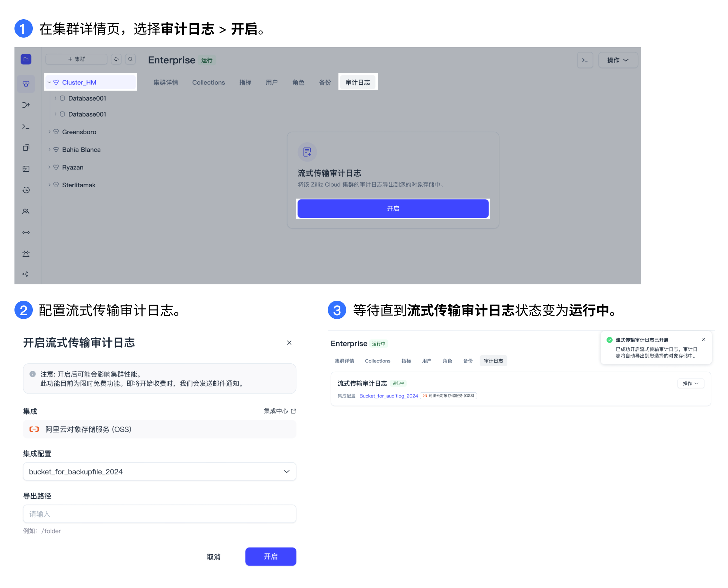Expand the Bahía Blanca cluster

(49, 149)
